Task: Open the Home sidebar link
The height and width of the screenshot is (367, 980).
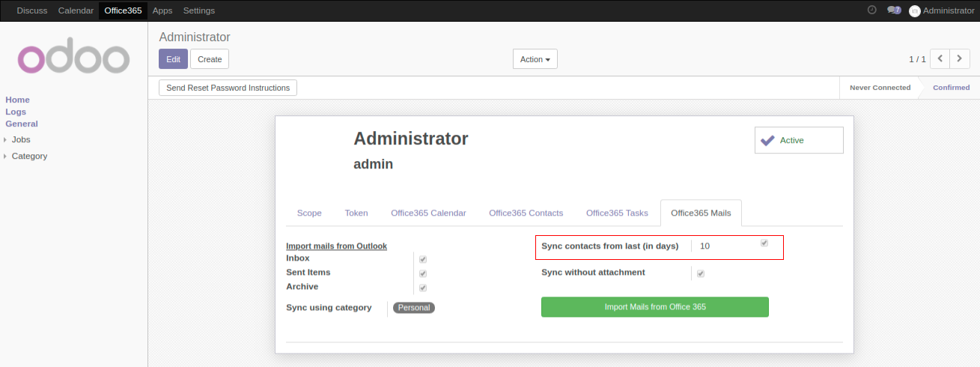Action: tap(18, 100)
